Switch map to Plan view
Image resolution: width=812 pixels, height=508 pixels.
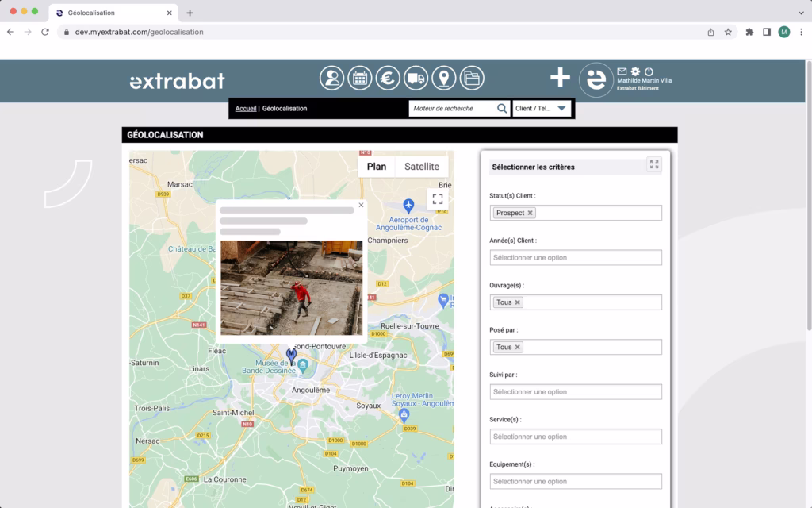coord(377,167)
